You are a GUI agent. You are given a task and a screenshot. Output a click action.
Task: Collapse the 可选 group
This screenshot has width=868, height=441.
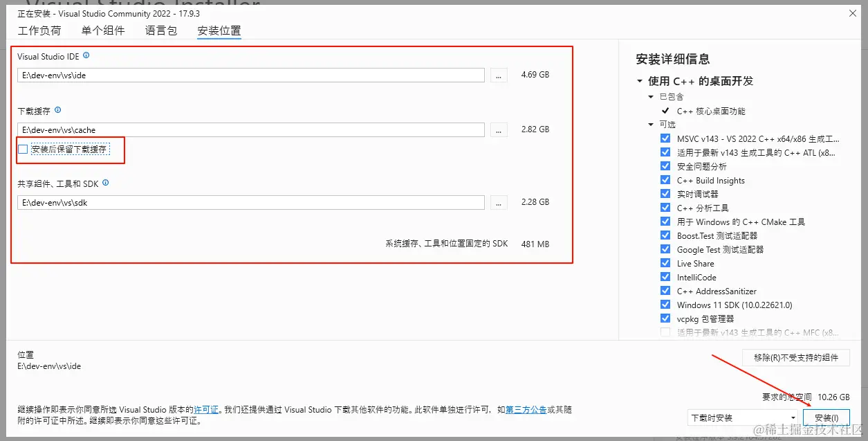tap(651, 125)
